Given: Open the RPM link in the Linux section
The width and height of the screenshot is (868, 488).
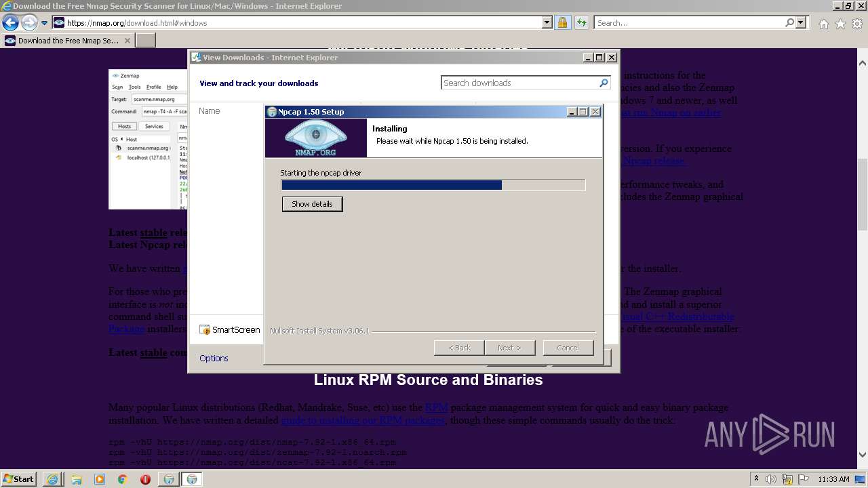Looking at the screenshot, I should (x=436, y=407).
